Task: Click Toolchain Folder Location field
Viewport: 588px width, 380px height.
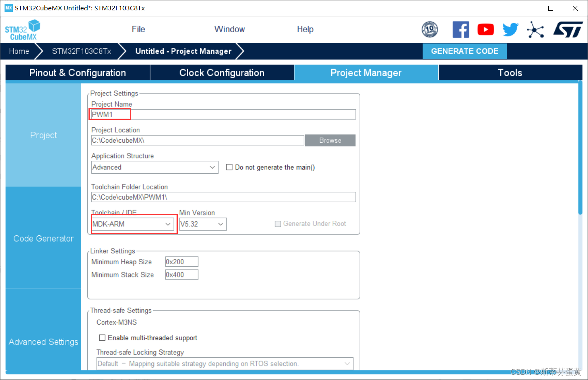Action: [x=223, y=197]
